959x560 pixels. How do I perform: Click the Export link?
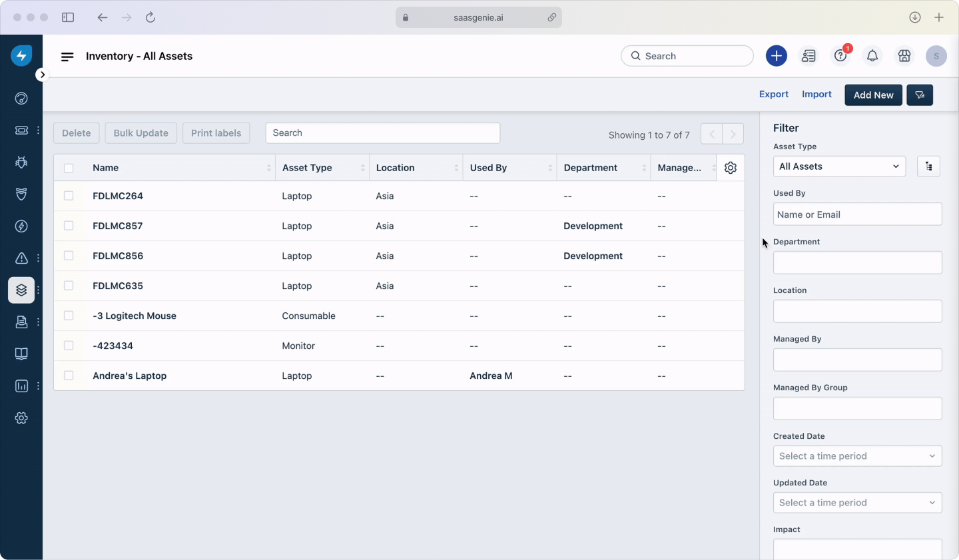[773, 94]
